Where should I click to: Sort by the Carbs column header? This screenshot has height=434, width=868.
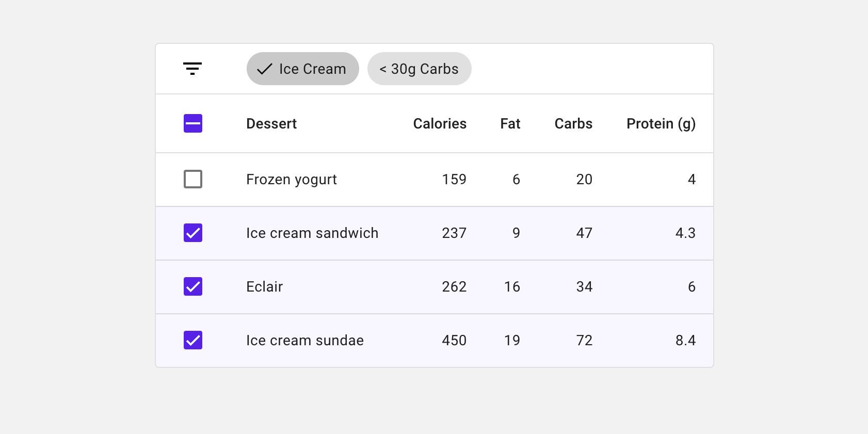pos(573,124)
